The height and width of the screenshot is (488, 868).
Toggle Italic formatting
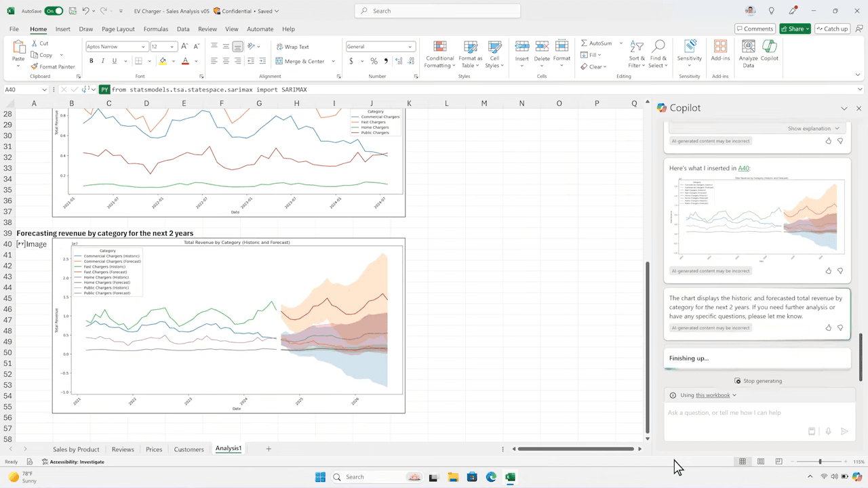pos(103,61)
